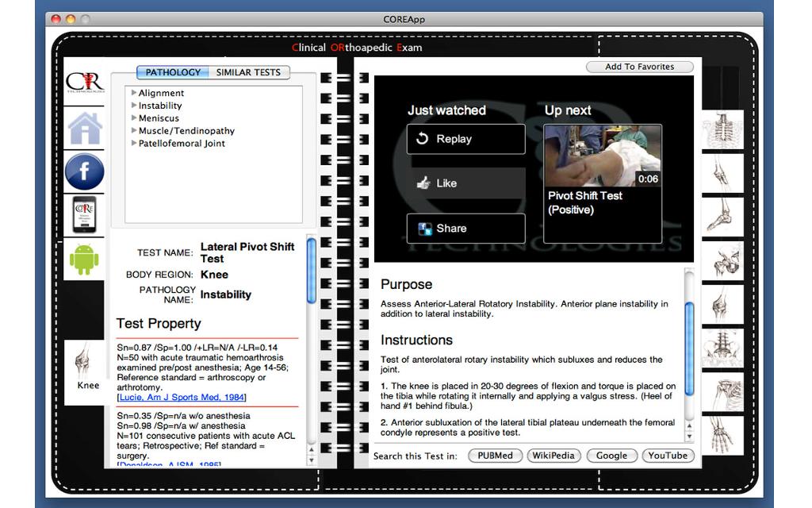This screenshot has height=508, width=812.
Task: Expand the Meniscus pathology category
Action: [x=134, y=118]
